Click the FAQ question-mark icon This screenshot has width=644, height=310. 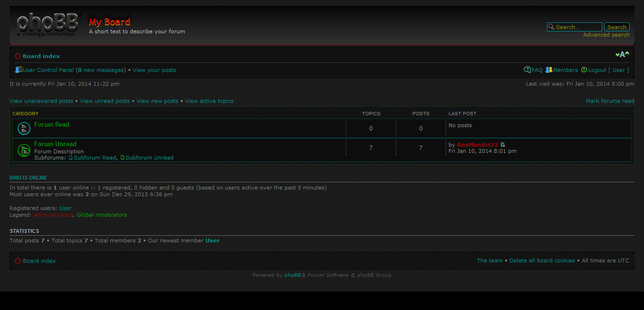point(527,70)
